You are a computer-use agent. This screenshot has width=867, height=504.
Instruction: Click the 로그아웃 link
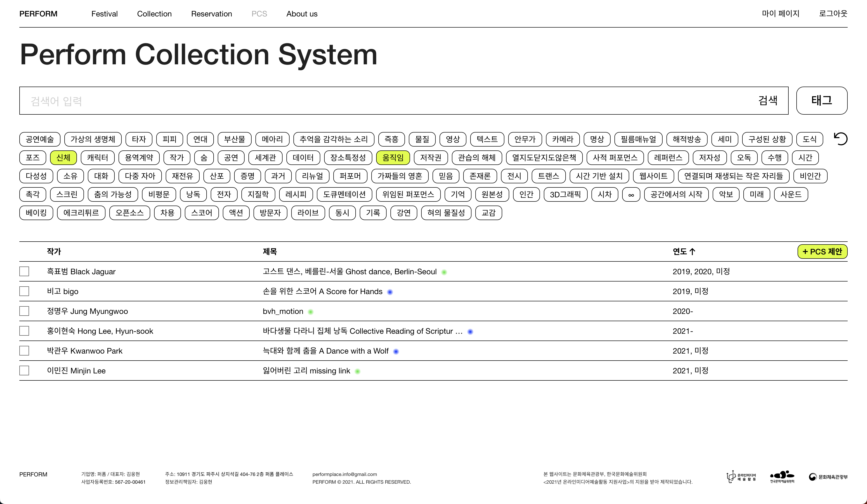(833, 14)
